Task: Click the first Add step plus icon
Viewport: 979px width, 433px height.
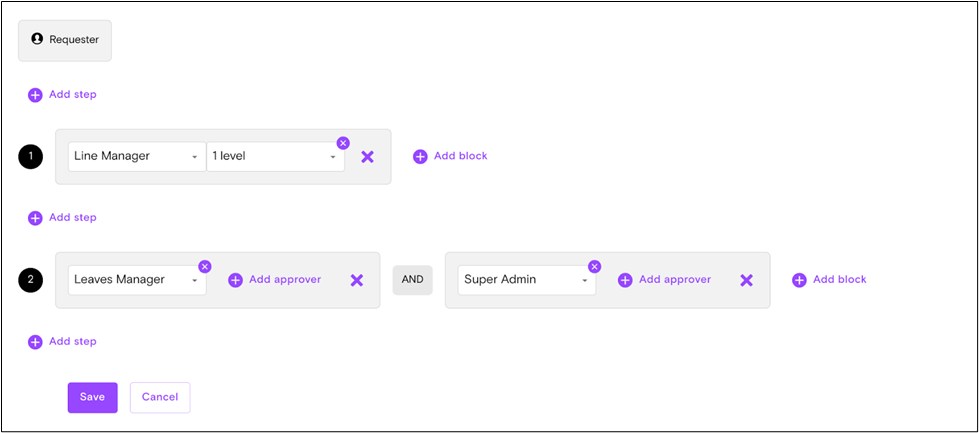Action: pos(35,95)
